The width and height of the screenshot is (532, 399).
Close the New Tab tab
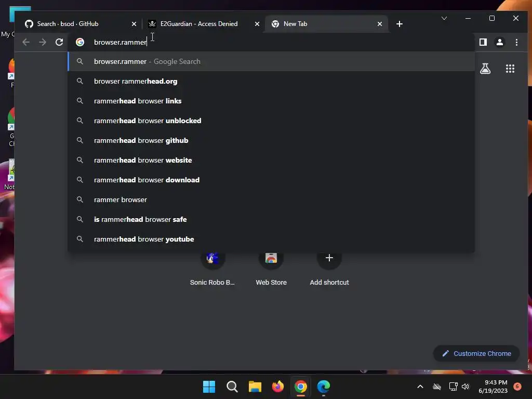[380, 24]
